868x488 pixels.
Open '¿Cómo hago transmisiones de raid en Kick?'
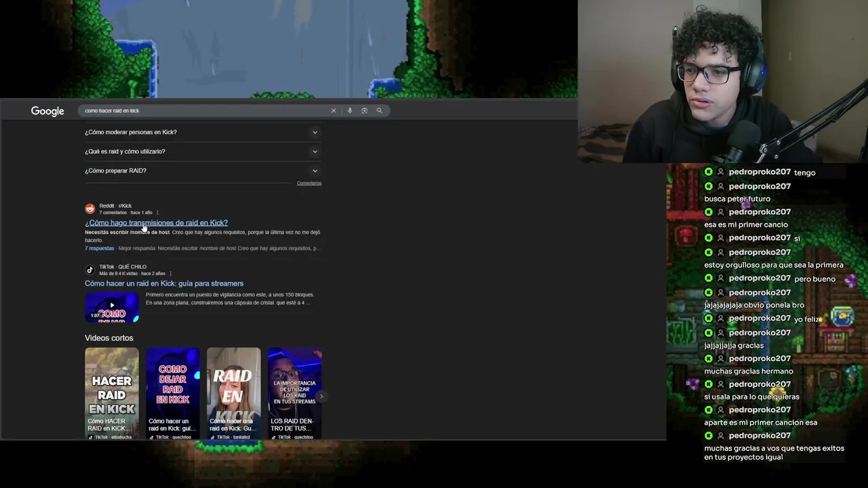pyautogui.click(x=156, y=222)
